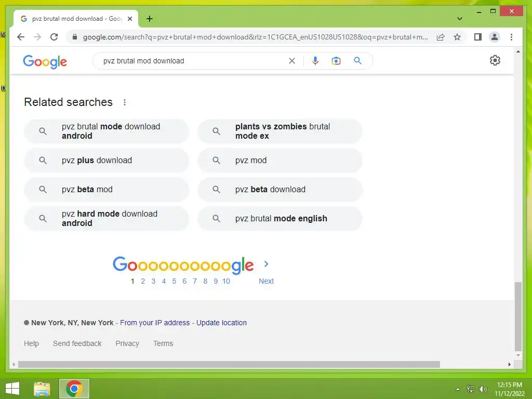Choose the pvz plus download suggestion
The height and width of the screenshot is (399, 532).
pos(106,160)
